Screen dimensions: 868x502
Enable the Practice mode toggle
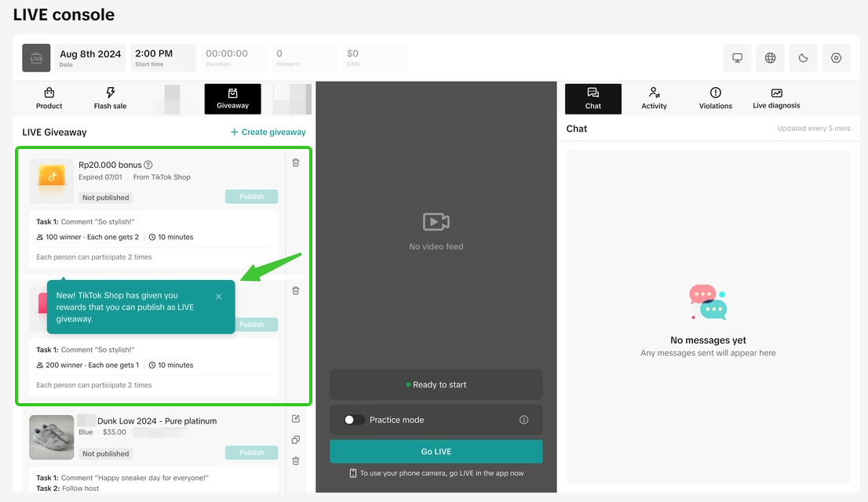coord(354,420)
